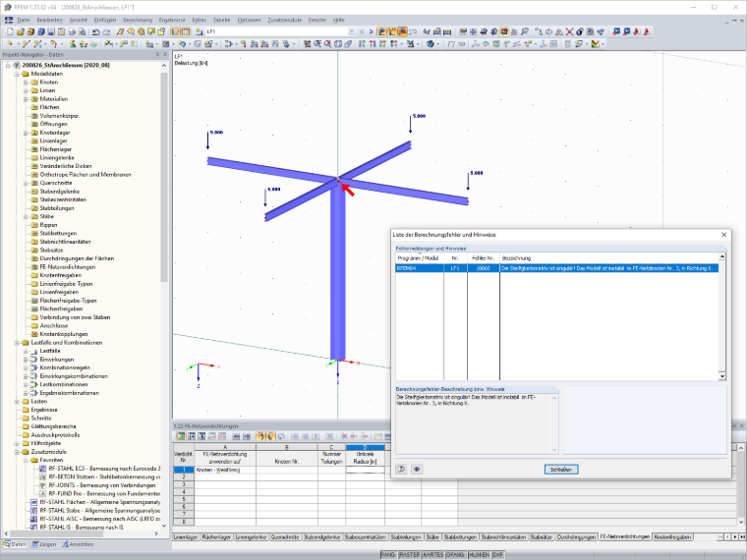Collapse the Modelldaten tree folder
This screenshot has height=560, width=747.
click(17, 74)
